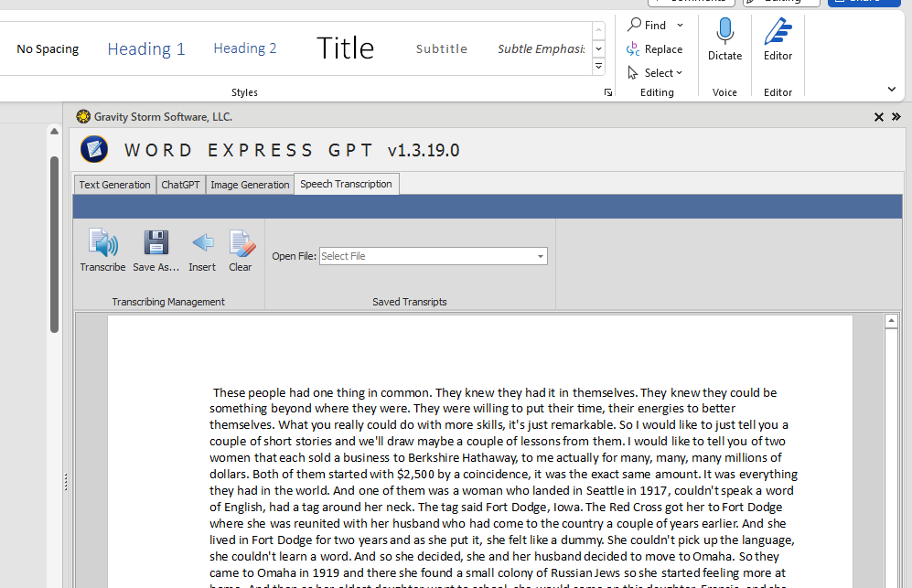Click the Clear eraser icon
Image resolution: width=912 pixels, height=588 pixels.
click(241, 243)
